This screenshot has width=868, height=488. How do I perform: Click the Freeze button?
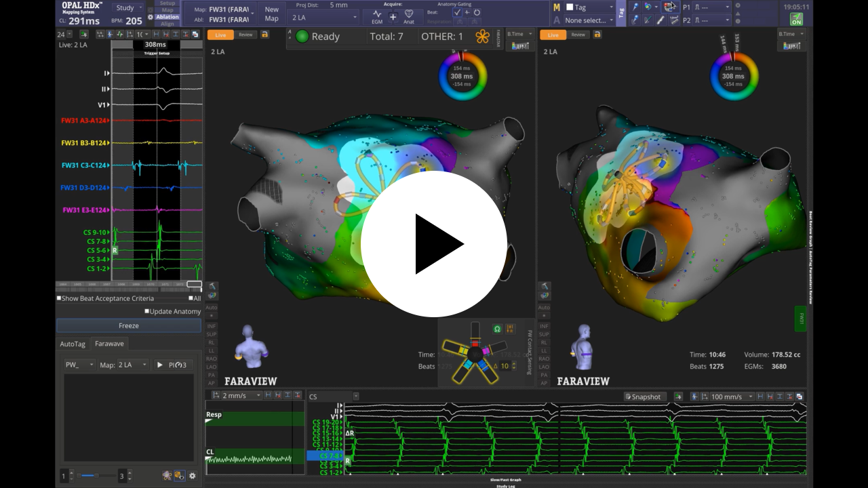tap(129, 325)
